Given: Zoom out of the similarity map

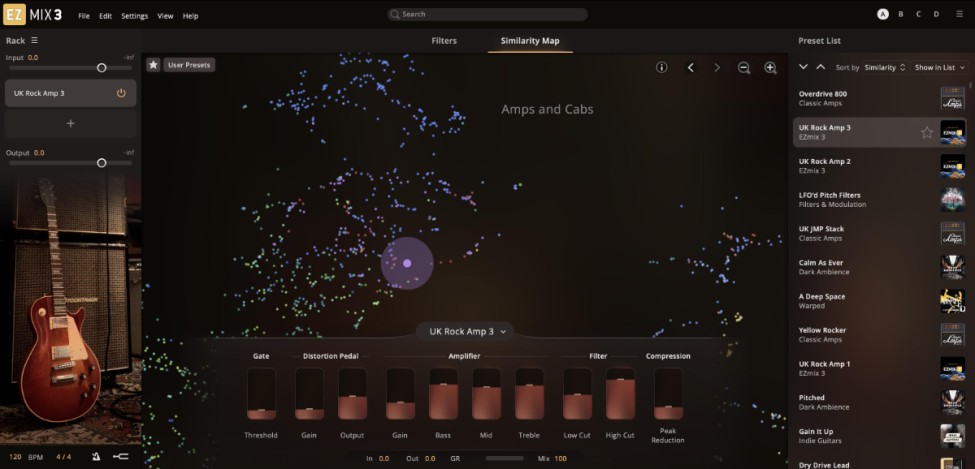Looking at the screenshot, I should [x=744, y=68].
